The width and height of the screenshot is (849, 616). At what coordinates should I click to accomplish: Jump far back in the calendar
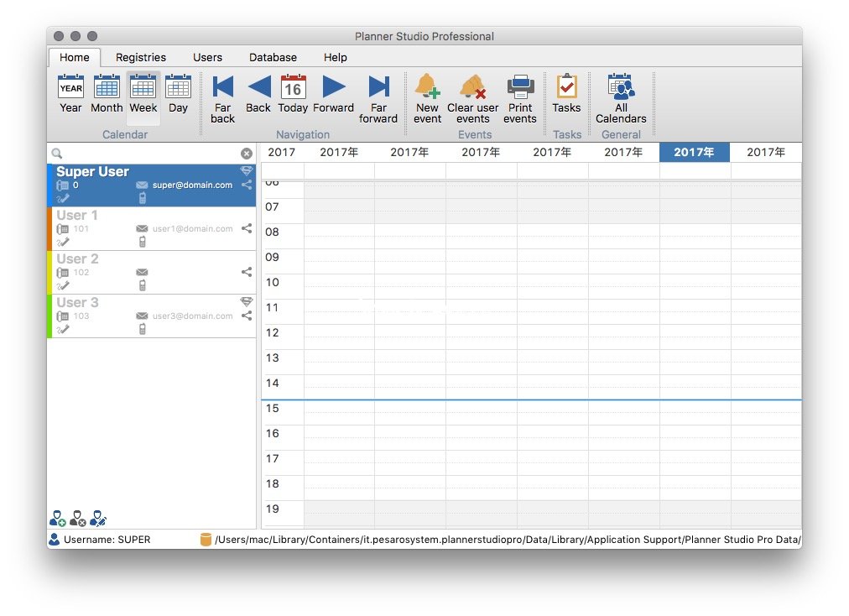pyautogui.click(x=222, y=98)
